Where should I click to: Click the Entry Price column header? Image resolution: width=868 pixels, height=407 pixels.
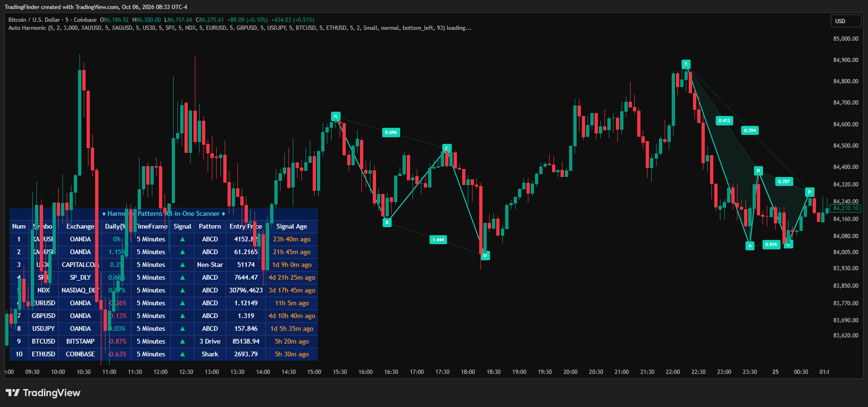tap(245, 227)
